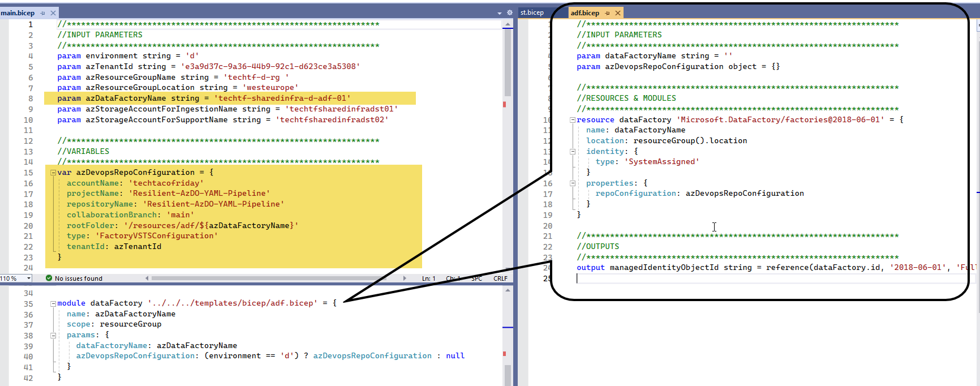Close the main.bicep tab
This screenshot has width=980, height=386.
tap(53, 13)
